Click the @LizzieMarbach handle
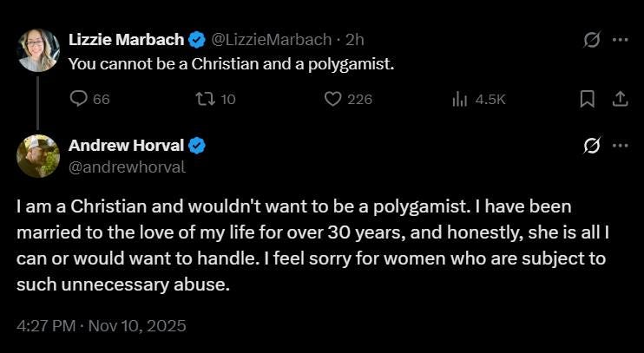 click(x=271, y=40)
